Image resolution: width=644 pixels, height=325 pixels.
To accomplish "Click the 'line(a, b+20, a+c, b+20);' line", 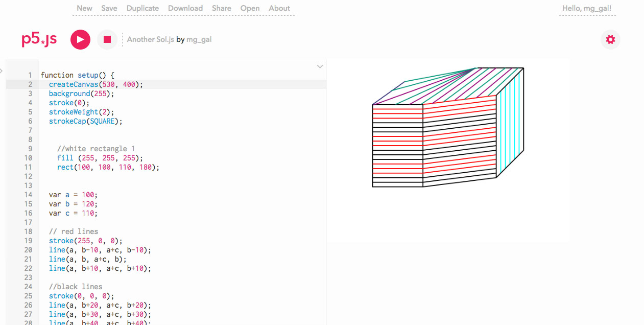I will coord(100,305).
